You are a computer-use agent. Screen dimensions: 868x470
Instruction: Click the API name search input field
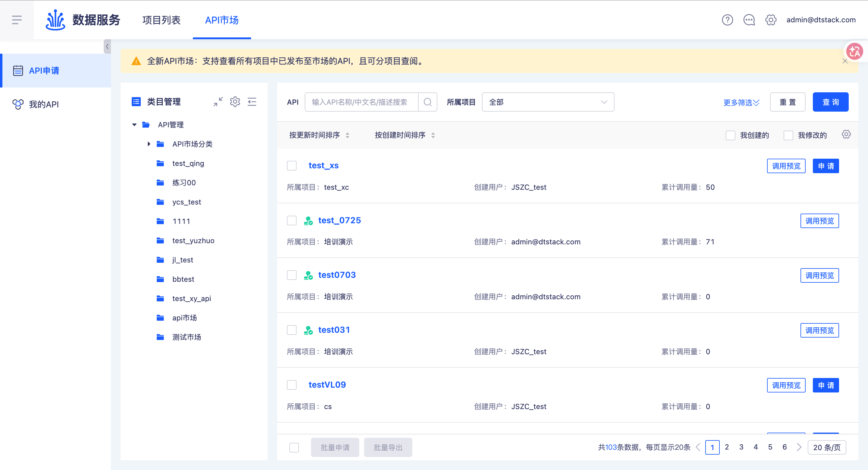click(361, 102)
